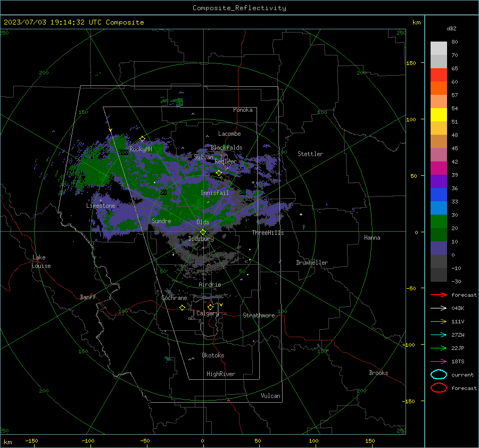Click the Okotoks label
This screenshot has height=448, width=479.
213,355
